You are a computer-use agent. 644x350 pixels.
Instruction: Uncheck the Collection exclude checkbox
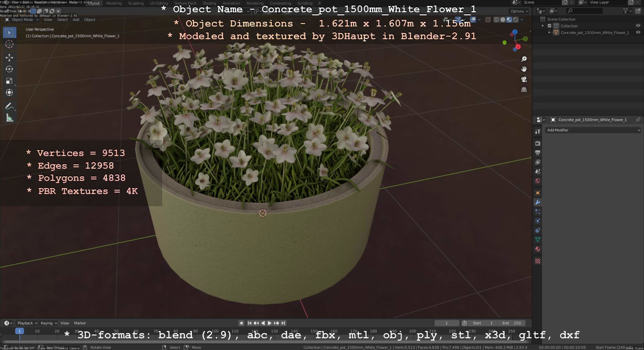(550, 26)
